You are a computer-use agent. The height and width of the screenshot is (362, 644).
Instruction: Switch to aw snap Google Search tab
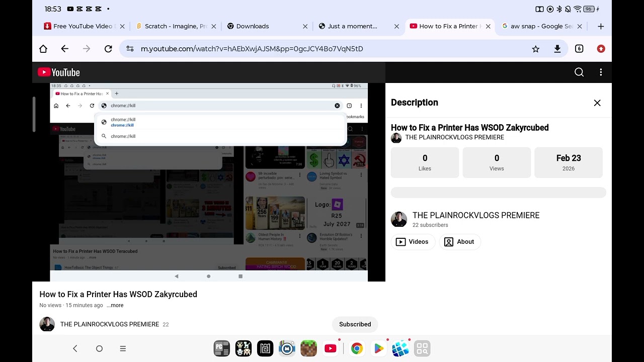[x=541, y=26]
